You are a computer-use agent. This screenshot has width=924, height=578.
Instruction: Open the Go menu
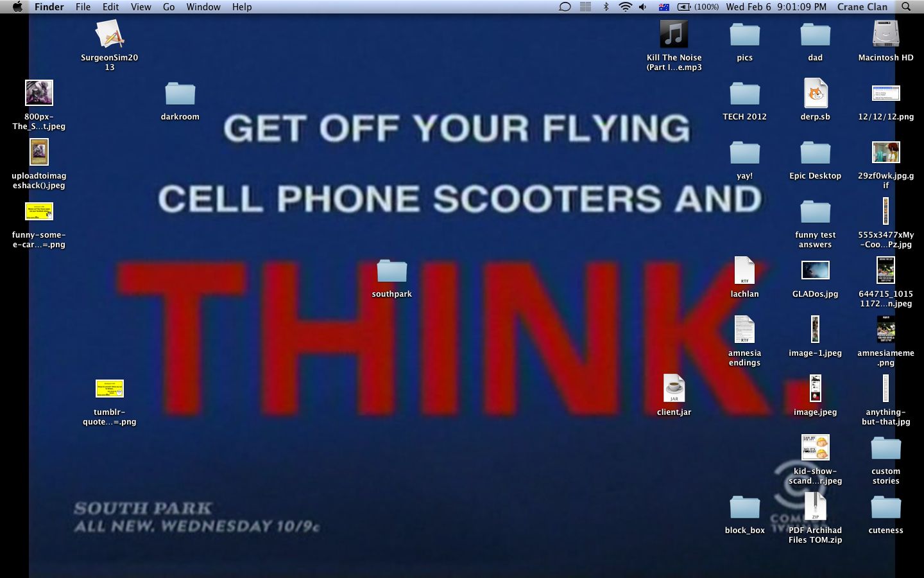pos(169,7)
